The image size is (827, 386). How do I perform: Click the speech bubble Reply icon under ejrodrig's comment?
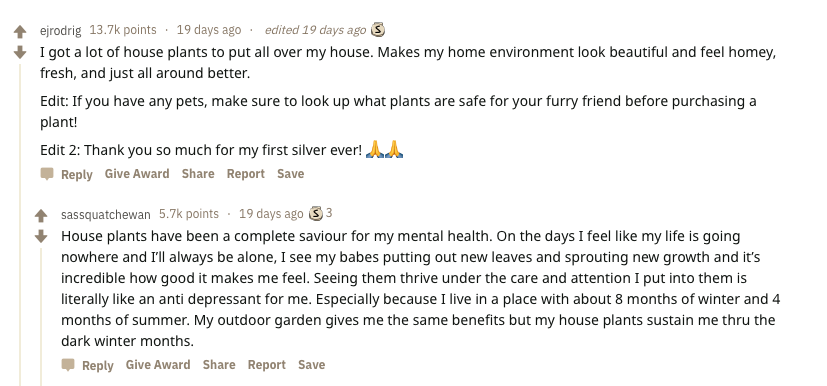(x=47, y=174)
